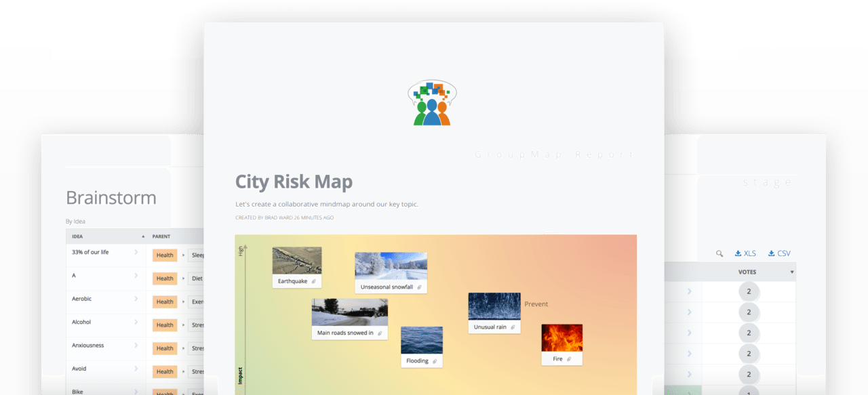Expand the chevron next to Alcohol

click(x=136, y=322)
